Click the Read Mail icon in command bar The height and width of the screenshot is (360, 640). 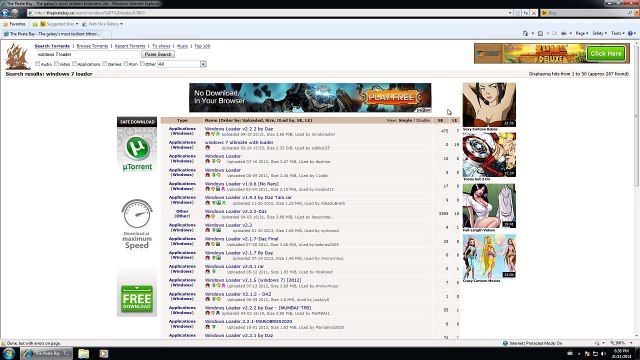click(x=554, y=33)
